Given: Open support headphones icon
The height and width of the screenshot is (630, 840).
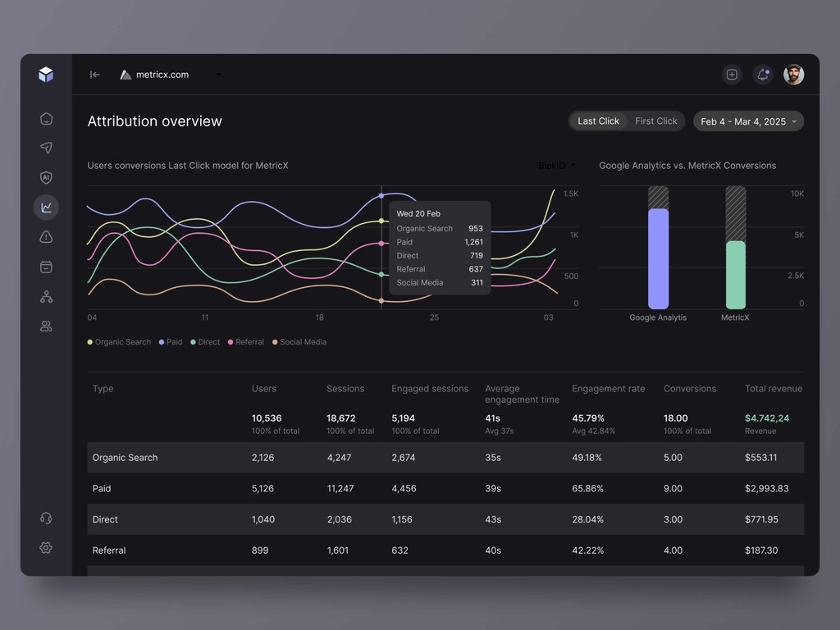Looking at the screenshot, I should click(x=46, y=518).
